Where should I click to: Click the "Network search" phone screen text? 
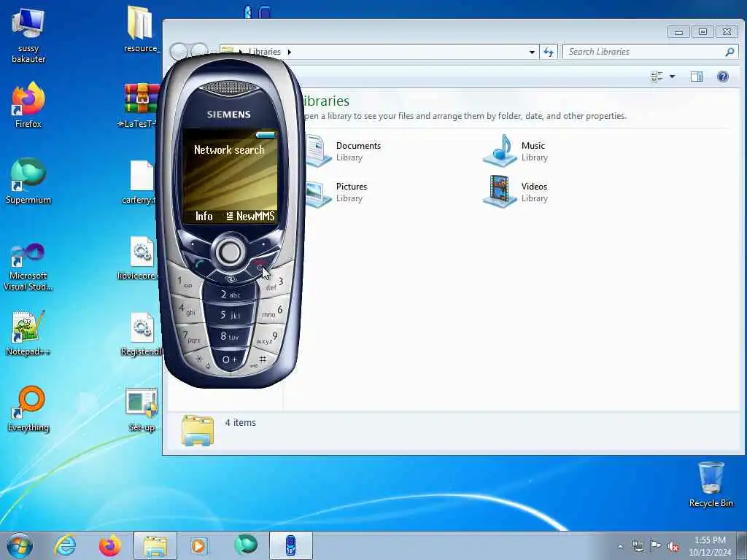coord(229,150)
